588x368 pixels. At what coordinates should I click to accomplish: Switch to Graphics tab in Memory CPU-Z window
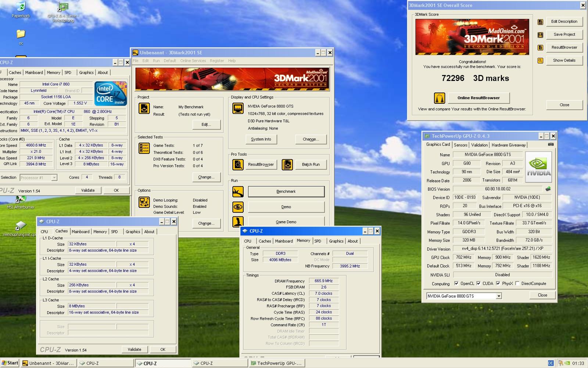336,241
